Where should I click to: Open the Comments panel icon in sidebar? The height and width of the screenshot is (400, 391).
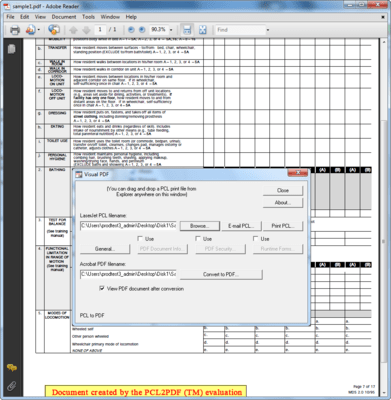point(12,368)
